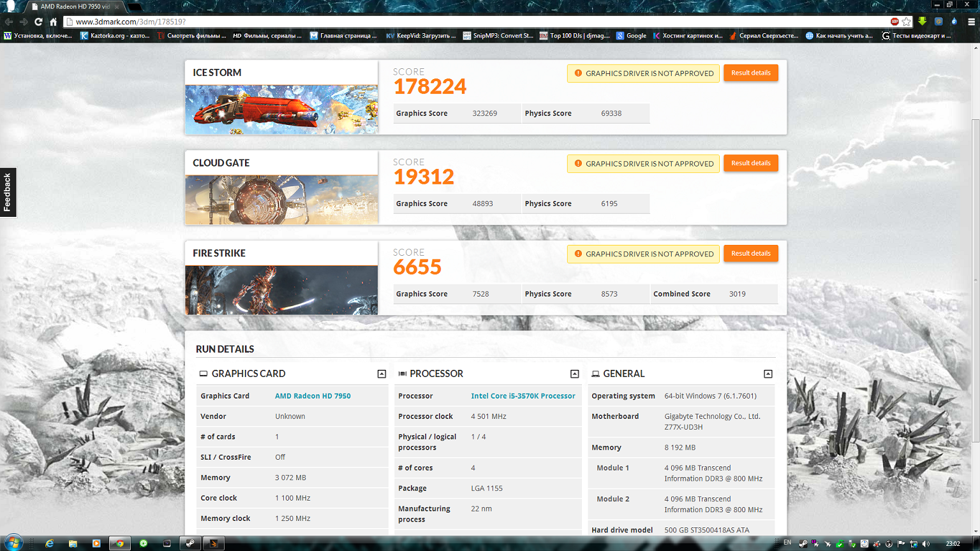Click the Fire Strike thumbnail image
The width and height of the screenshot is (980, 551).
click(281, 290)
